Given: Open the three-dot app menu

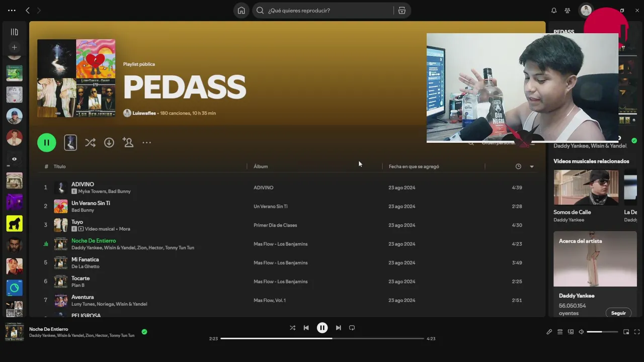Looking at the screenshot, I should pyautogui.click(x=12, y=11).
